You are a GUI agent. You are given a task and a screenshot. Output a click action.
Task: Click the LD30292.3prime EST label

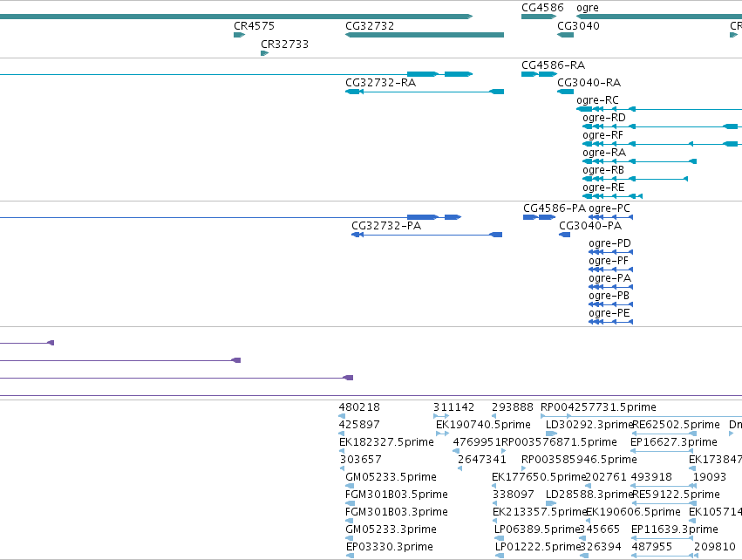(x=589, y=425)
